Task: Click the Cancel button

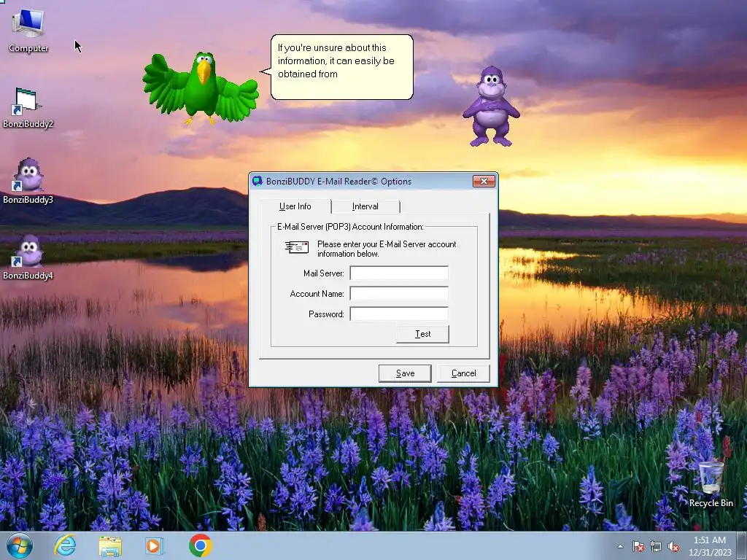Action: pos(463,373)
